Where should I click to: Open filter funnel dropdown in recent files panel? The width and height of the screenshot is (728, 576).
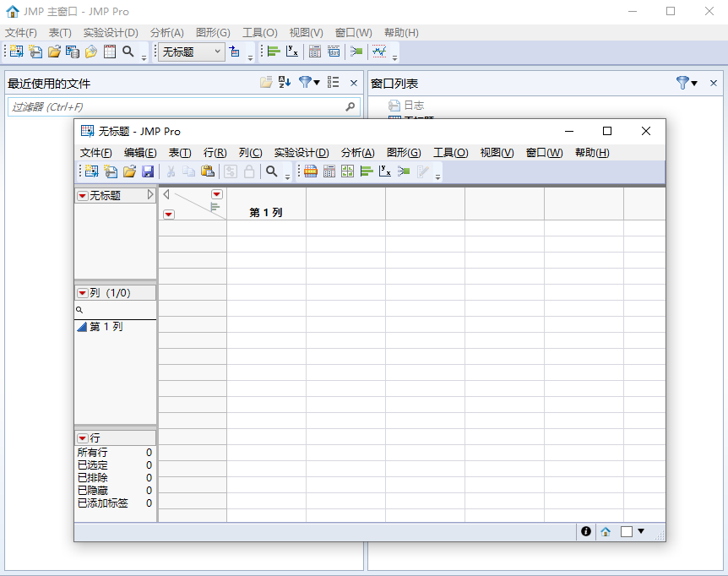point(309,83)
